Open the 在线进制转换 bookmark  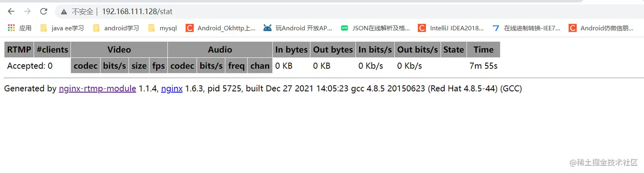pyautogui.click(x=526, y=28)
